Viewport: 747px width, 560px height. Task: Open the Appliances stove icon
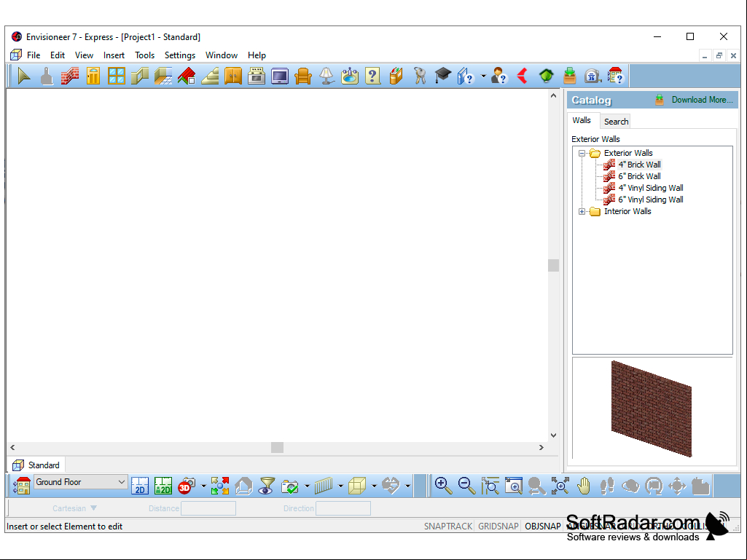pyautogui.click(x=257, y=76)
